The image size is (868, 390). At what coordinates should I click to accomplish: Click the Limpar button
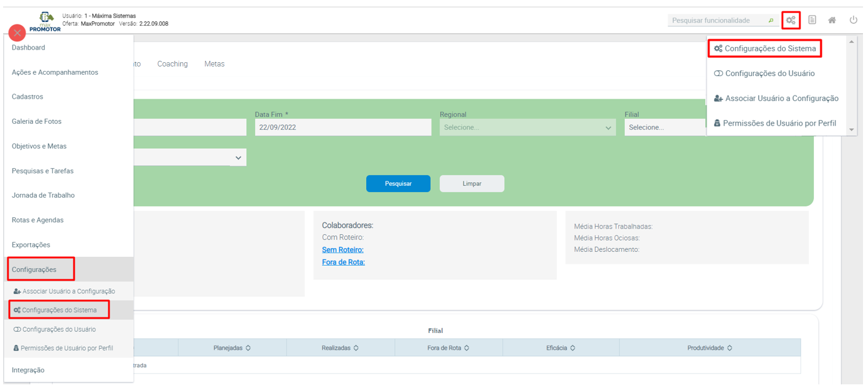[x=472, y=183]
